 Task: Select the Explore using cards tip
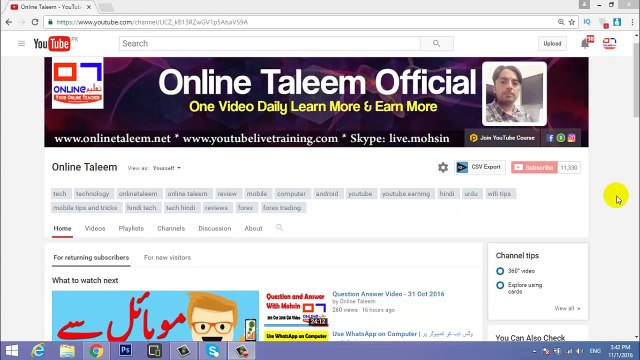coord(519,288)
